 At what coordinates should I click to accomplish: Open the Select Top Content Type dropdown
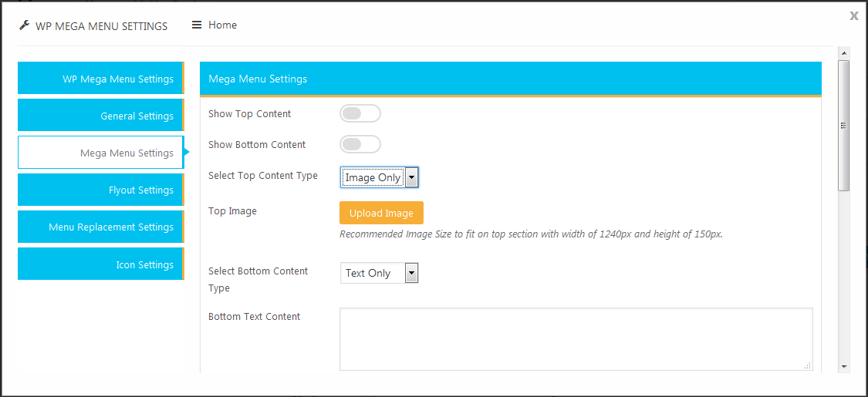pyautogui.click(x=379, y=177)
